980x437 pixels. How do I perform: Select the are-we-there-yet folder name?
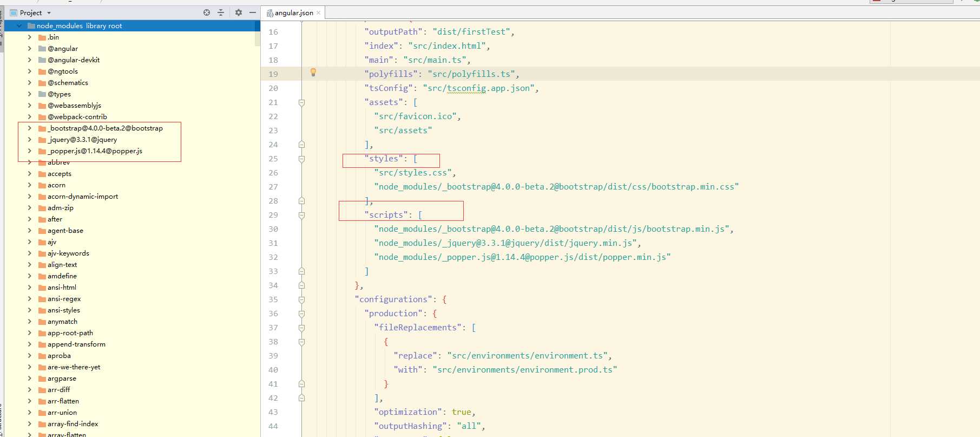coord(74,367)
